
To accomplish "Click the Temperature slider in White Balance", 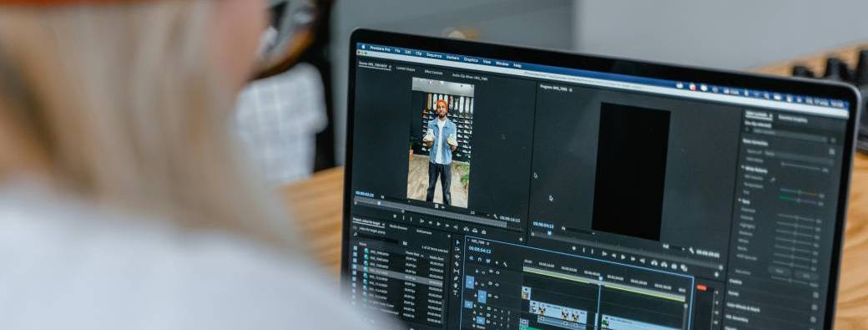I will [800, 193].
